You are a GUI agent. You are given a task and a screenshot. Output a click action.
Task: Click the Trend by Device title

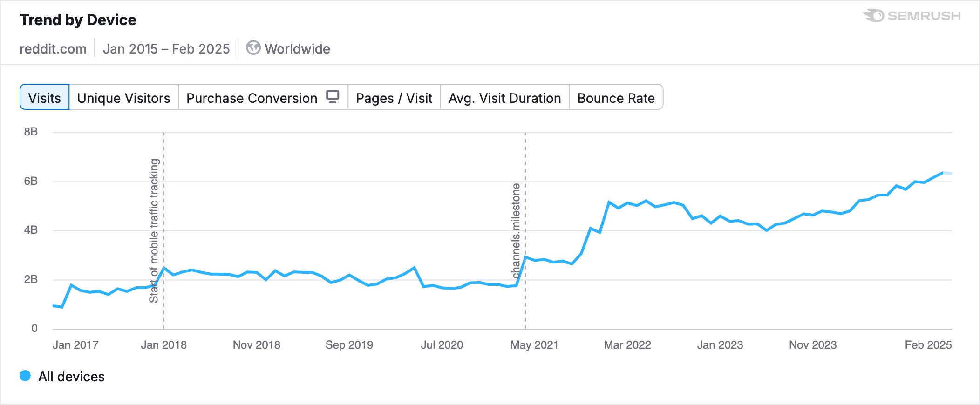[x=78, y=20]
